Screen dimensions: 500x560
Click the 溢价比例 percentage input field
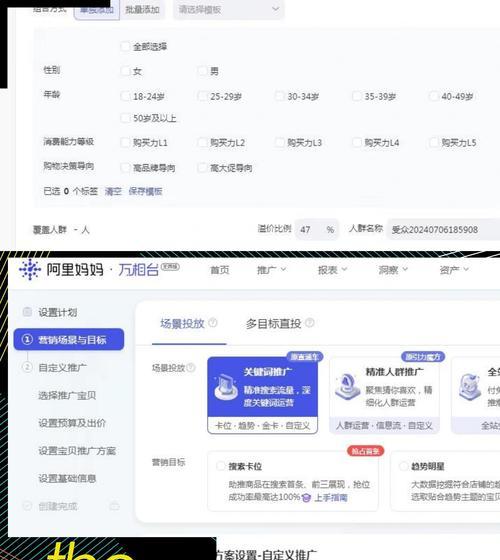click(x=317, y=229)
